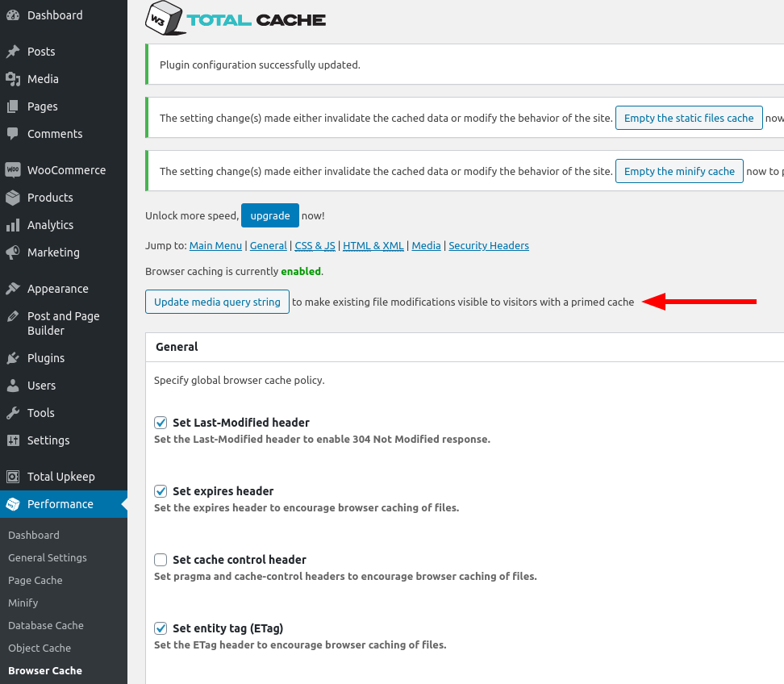Click the Plugins plug icon
The height and width of the screenshot is (684, 784).
coord(13,358)
